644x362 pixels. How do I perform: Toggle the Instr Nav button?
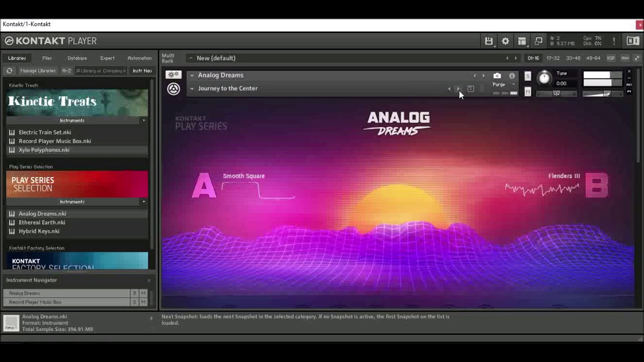[142, 71]
